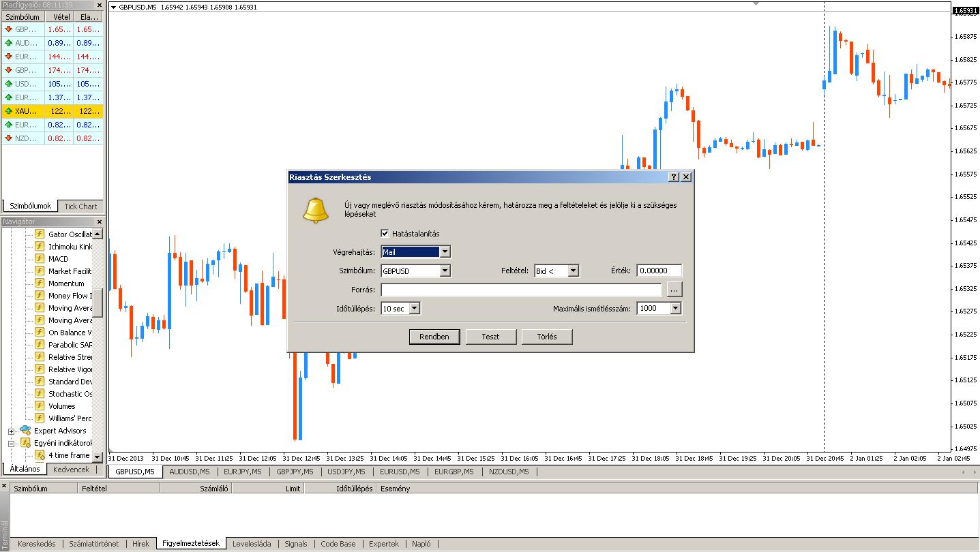Click the 4 time frame custom indicator icon
The height and width of the screenshot is (552, 980).
tap(40, 455)
